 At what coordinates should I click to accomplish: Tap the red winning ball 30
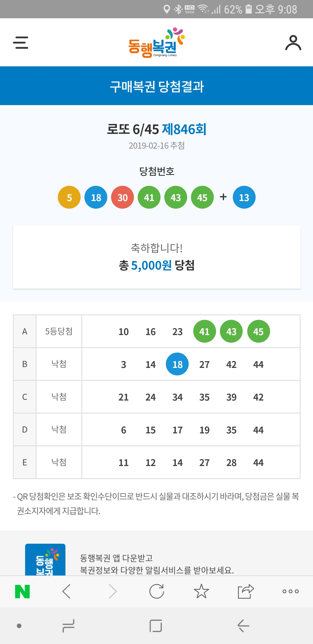tap(122, 197)
